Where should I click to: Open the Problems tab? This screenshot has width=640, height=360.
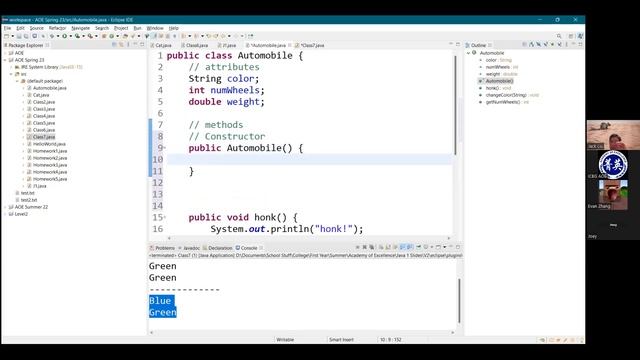click(162, 248)
